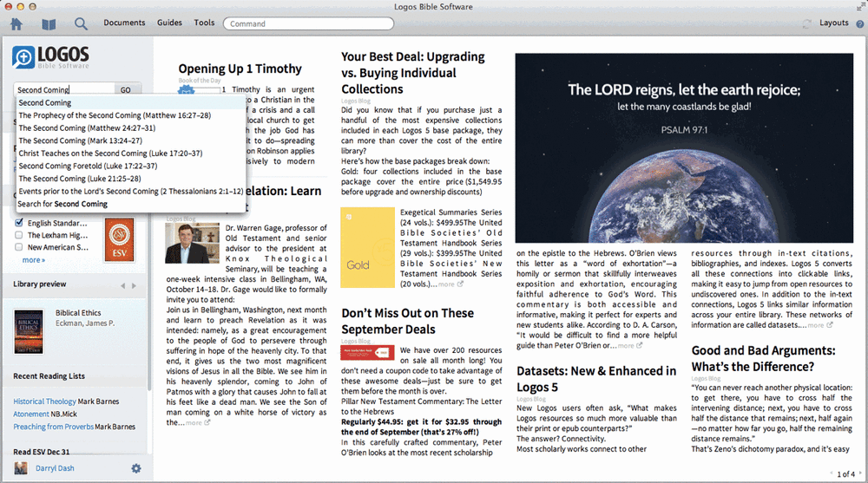Open external link icon after Best Deal article
Viewport: 868px width, 483px height.
tap(460, 284)
